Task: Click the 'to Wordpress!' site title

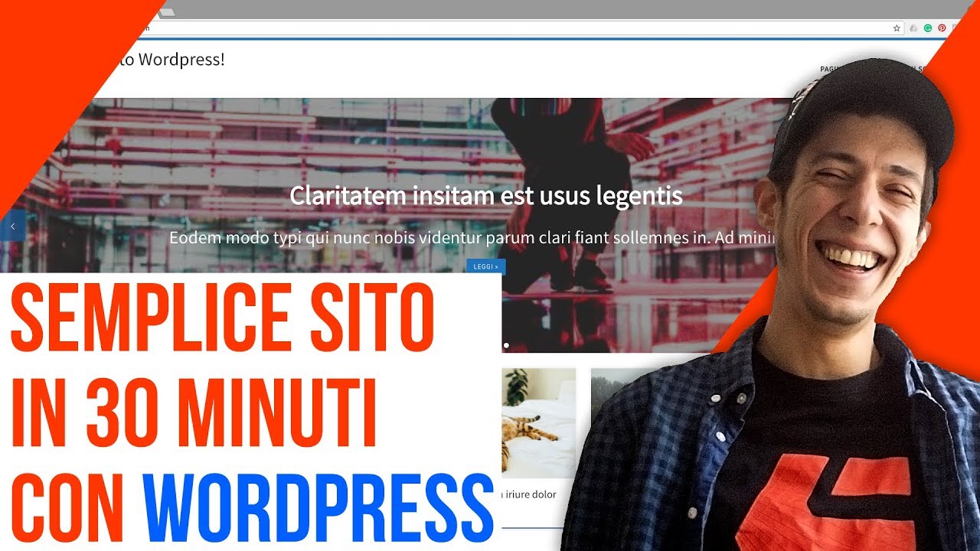Action: (x=172, y=59)
